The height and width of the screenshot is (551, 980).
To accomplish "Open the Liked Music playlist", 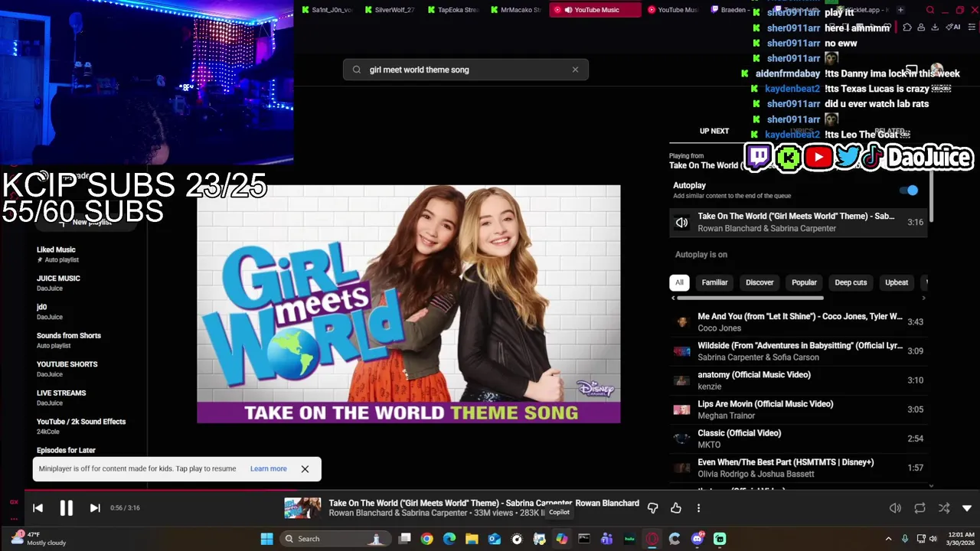I will tap(87, 254).
